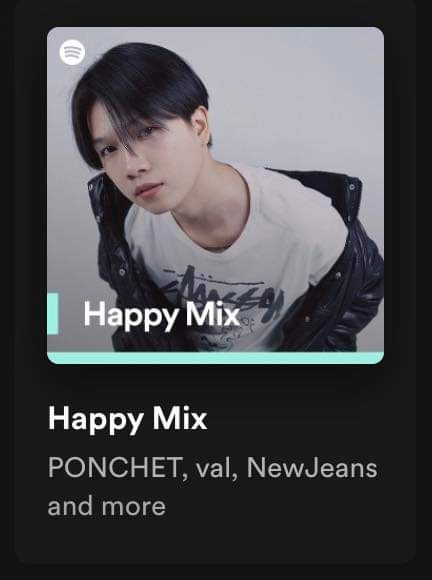Click the person's ear in the cover photo

pos(200,126)
